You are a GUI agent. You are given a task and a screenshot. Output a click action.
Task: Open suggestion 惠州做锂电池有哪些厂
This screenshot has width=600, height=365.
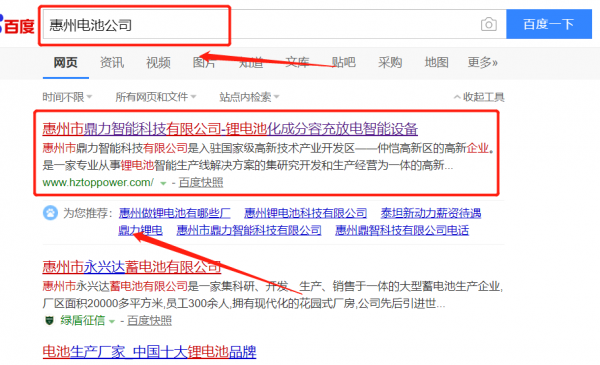click(x=174, y=213)
